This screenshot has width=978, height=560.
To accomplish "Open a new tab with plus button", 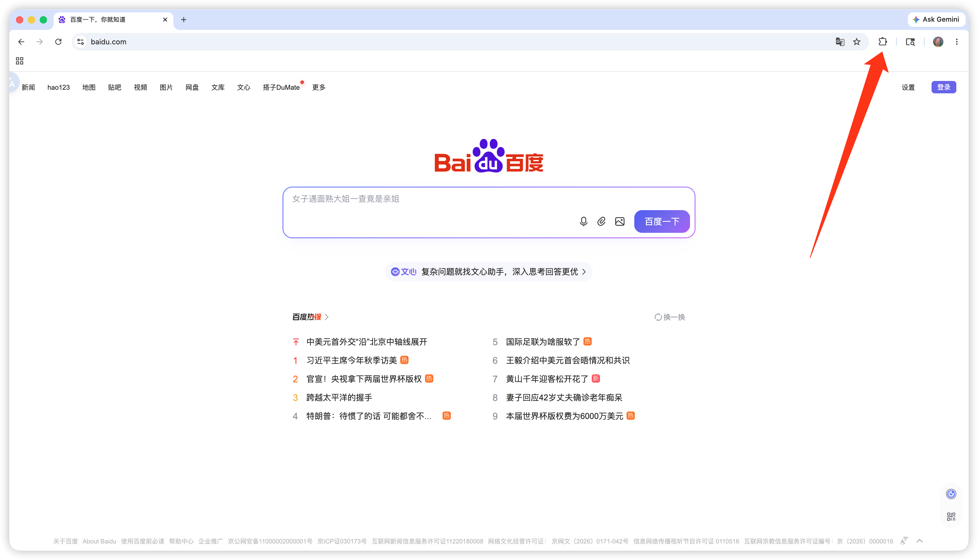I will pos(183,20).
